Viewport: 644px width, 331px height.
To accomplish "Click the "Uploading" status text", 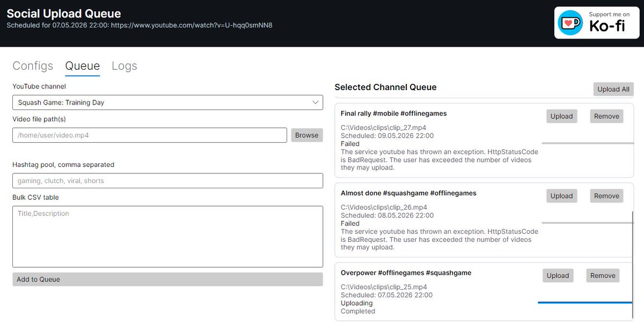I will click(x=357, y=303).
